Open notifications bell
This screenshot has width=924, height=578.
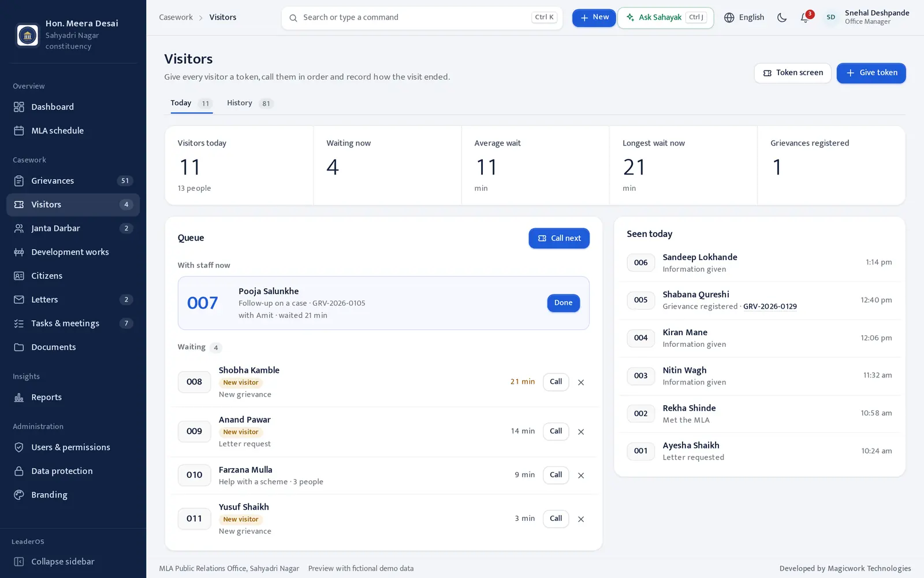point(805,17)
